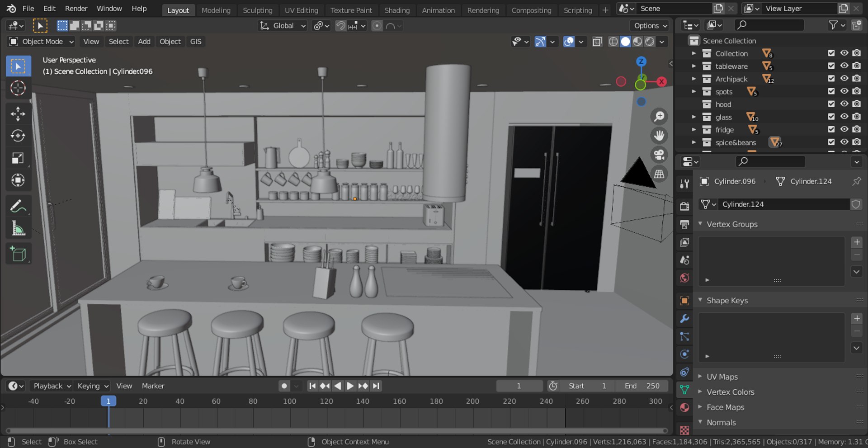Click frame 1 marker in timeline
The height and width of the screenshot is (448, 868).
(108, 401)
